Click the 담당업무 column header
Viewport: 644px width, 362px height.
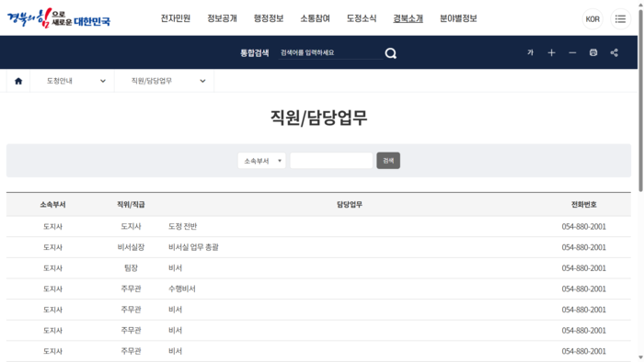pyautogui.click(x=350, y=205)
